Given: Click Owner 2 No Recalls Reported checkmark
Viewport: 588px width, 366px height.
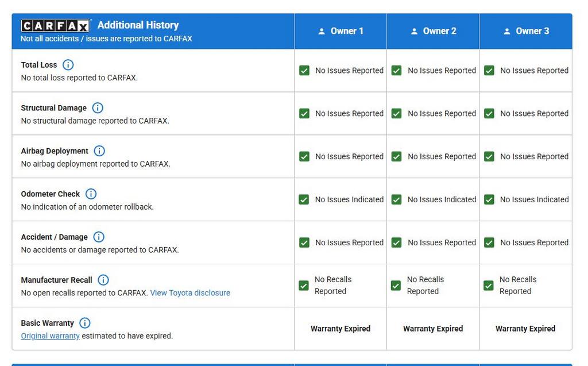Looking at the screenshot, I should [x=396, y=286].
